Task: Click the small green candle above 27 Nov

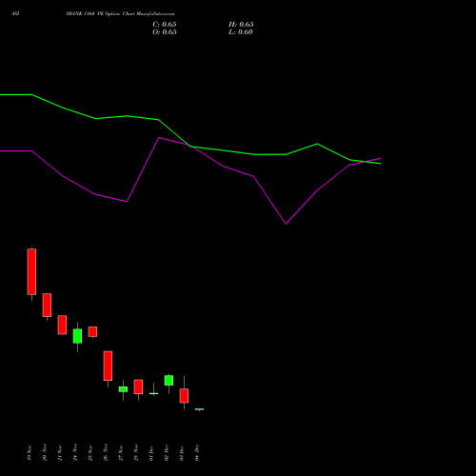Action: (x=123, y=389)
